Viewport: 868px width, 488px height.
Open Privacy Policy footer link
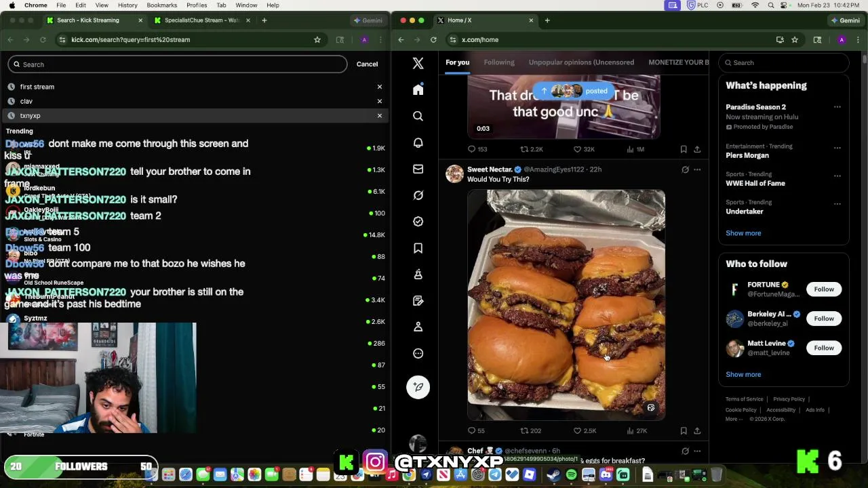tap(789, 399)
